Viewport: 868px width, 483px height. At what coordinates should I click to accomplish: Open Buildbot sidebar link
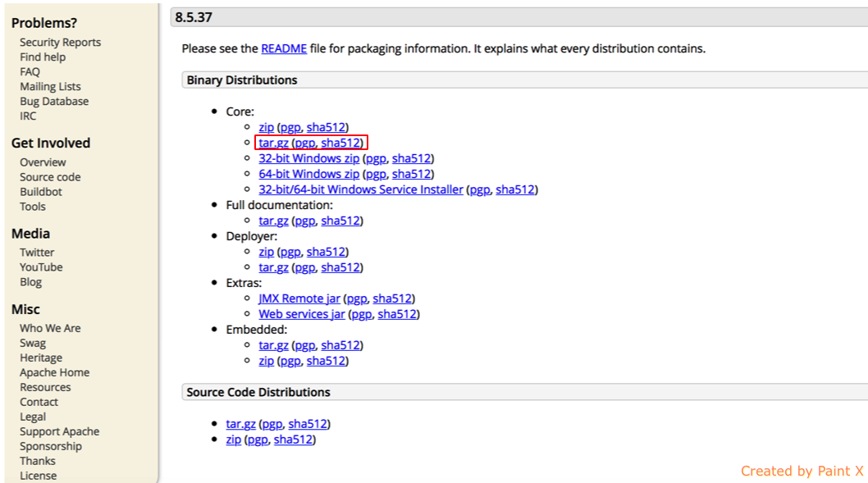(x=41, y=192)
